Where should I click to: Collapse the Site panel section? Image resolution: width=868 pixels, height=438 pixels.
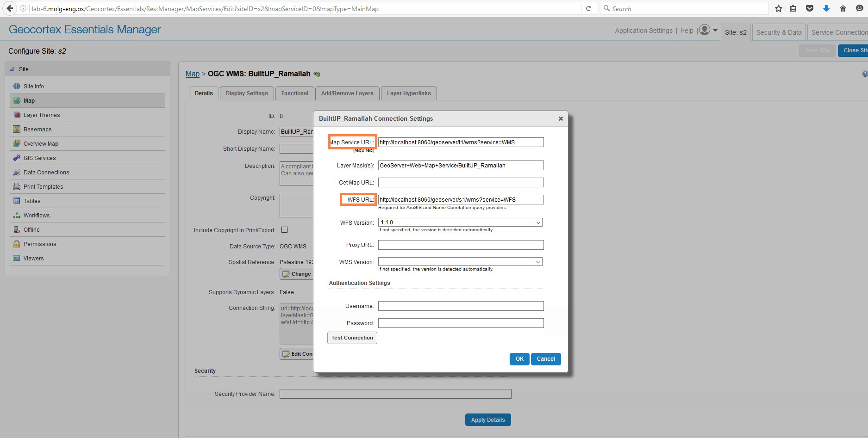[12, 69]
